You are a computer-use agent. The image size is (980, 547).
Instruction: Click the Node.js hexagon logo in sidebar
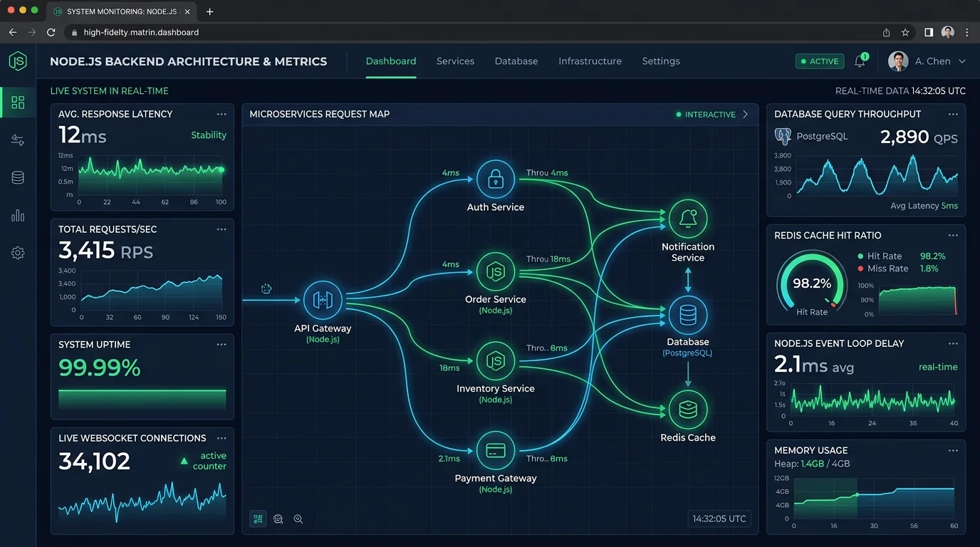[x=18, y=61]
